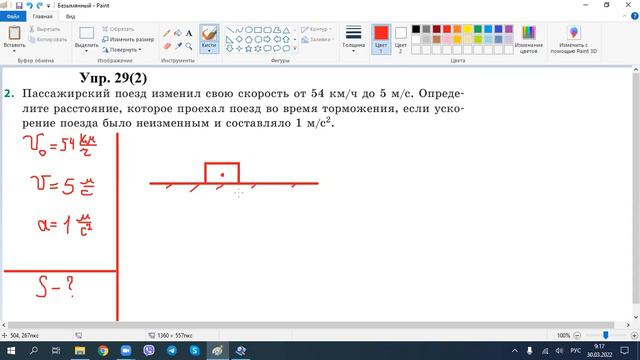Click the horizontal scrollbar of the canvas
Screen dimensions: 640x360
311,325
